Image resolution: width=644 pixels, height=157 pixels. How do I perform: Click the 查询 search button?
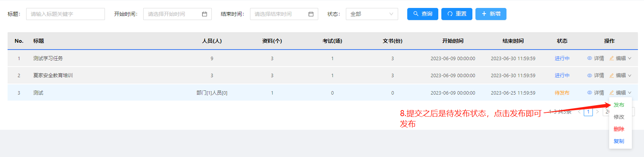click(422, 14)
